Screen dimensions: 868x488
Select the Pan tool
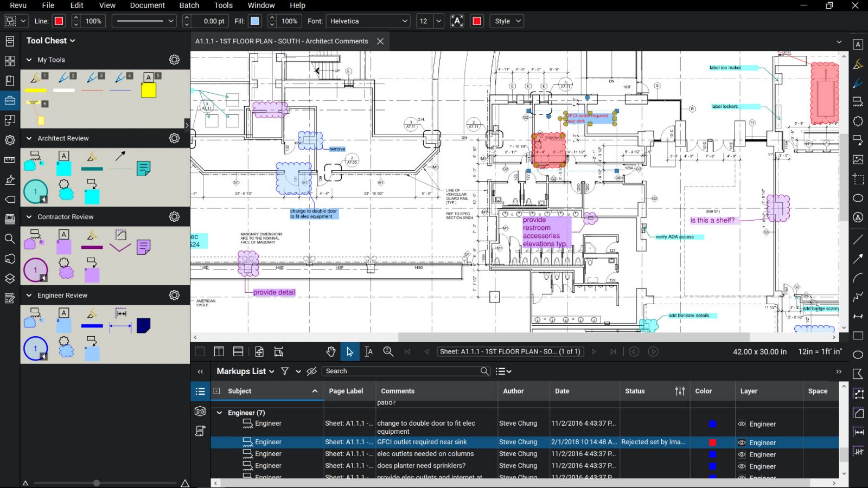331,351
